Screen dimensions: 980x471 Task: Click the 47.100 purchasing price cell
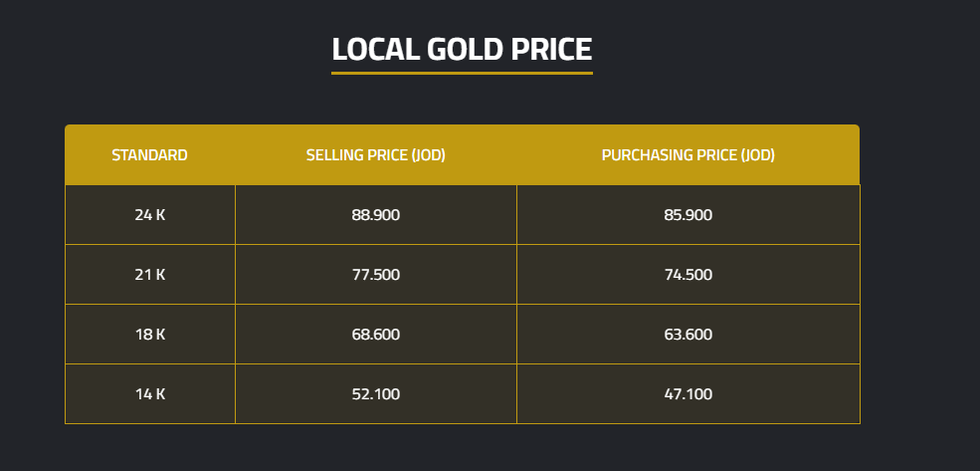(x=687, y=394)
